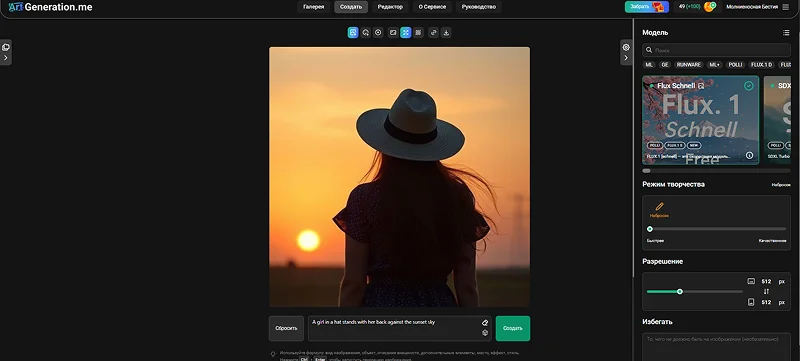Click the cloud upload icon in the image toolbar
800x361 pixels.
point(365,33)
